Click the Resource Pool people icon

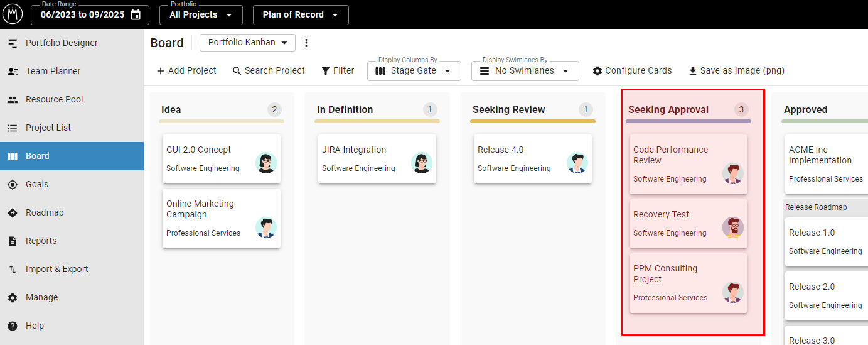(13, 100)
